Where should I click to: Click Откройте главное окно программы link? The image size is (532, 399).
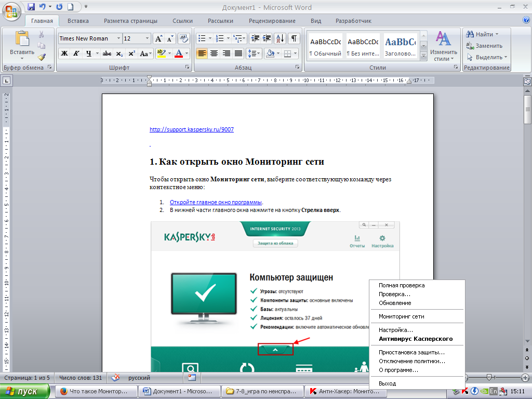[216, 202]
